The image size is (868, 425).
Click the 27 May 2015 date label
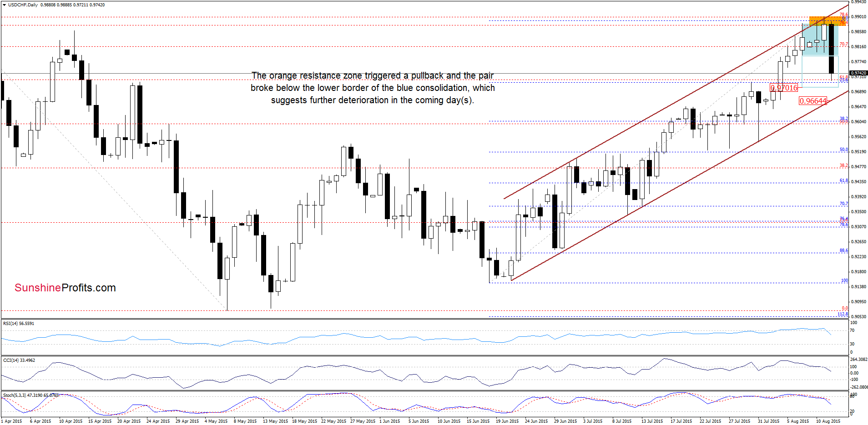tap(363, 421)
